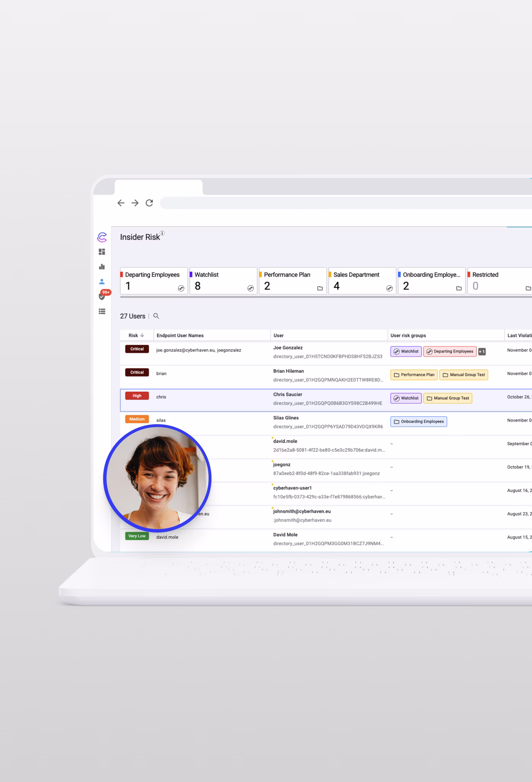Select the david.mole user entry
This screenshot has width=532, height=782.
point(285,441)
